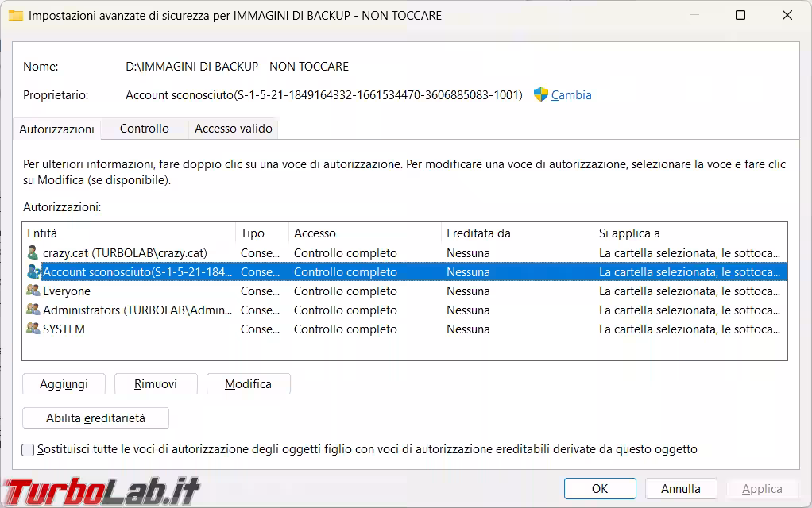Click the Cambia owner link

click(x=571, y=95)
